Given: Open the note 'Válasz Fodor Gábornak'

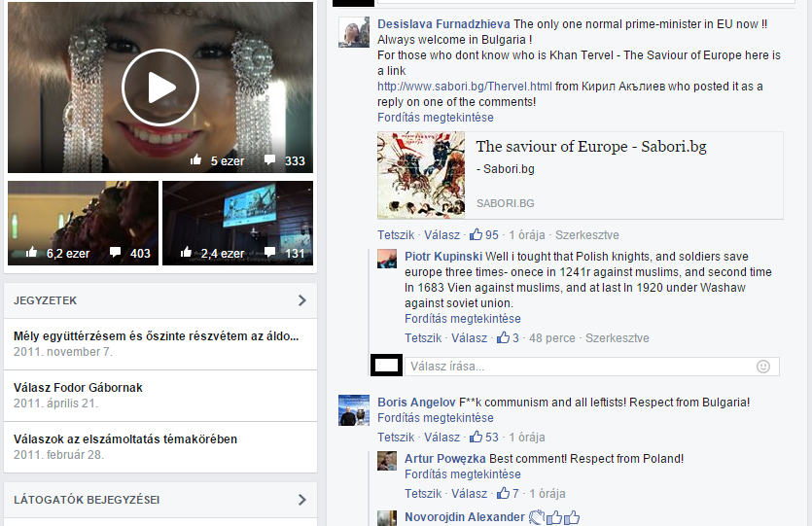Looking at the screenshot, I should [78, 387].
